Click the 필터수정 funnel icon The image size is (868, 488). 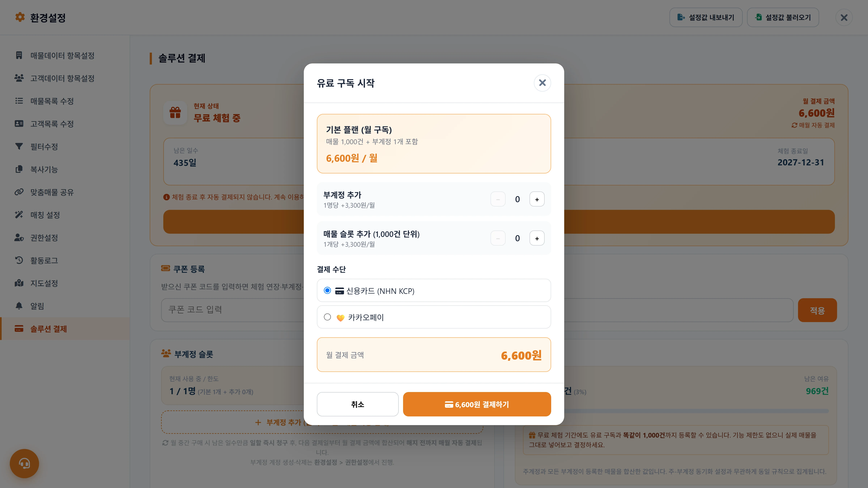(19, 146)
